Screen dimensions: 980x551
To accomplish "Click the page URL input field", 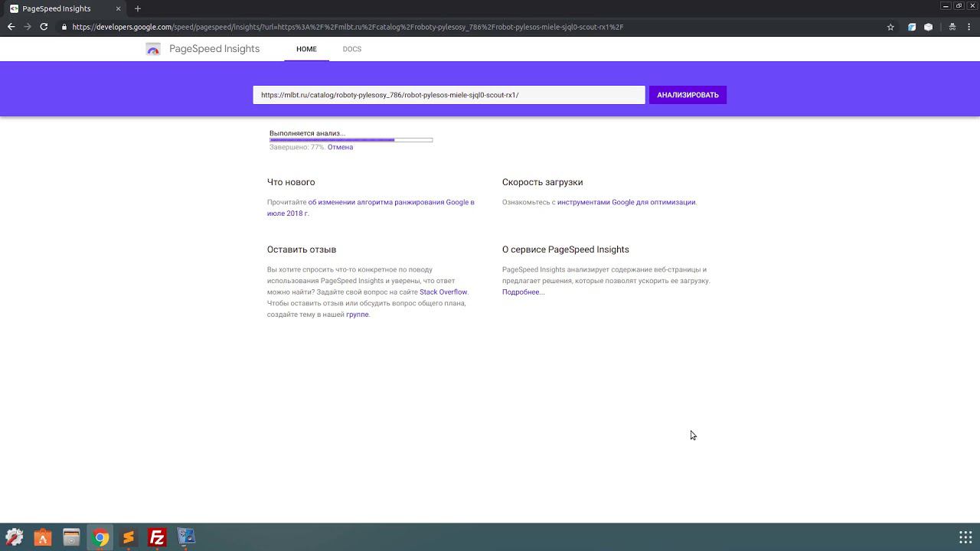I will pos(449,95).
